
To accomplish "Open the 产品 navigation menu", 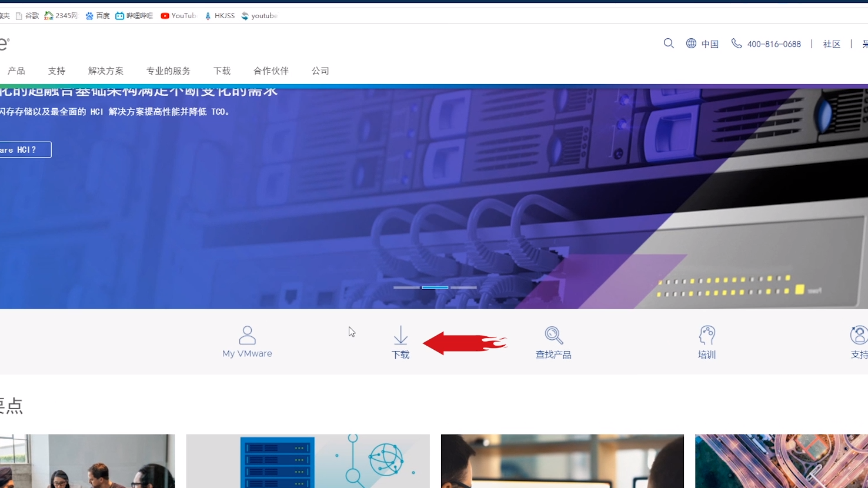I will (16, 71).
